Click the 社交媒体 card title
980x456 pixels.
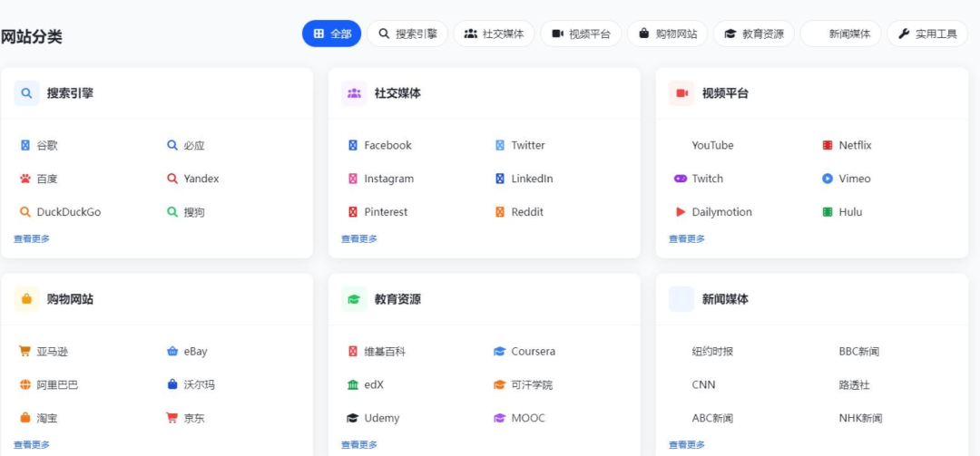tap(397, 93)
